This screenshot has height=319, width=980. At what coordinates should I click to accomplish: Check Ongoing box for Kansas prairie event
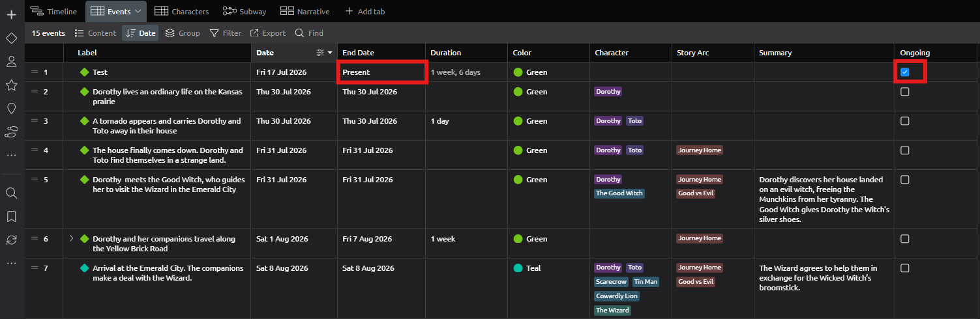coord(904,92)
